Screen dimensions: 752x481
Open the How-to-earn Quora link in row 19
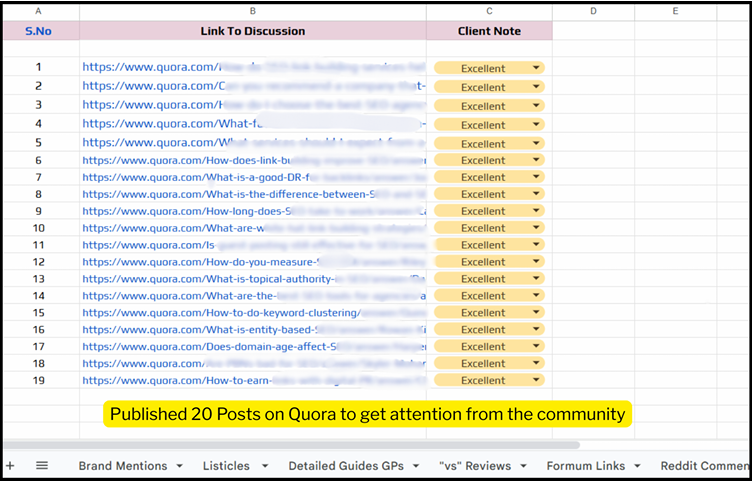254,380
